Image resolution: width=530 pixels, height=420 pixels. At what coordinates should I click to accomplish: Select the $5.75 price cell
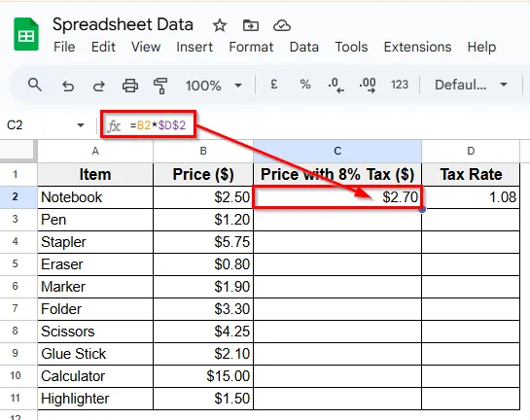203,242
